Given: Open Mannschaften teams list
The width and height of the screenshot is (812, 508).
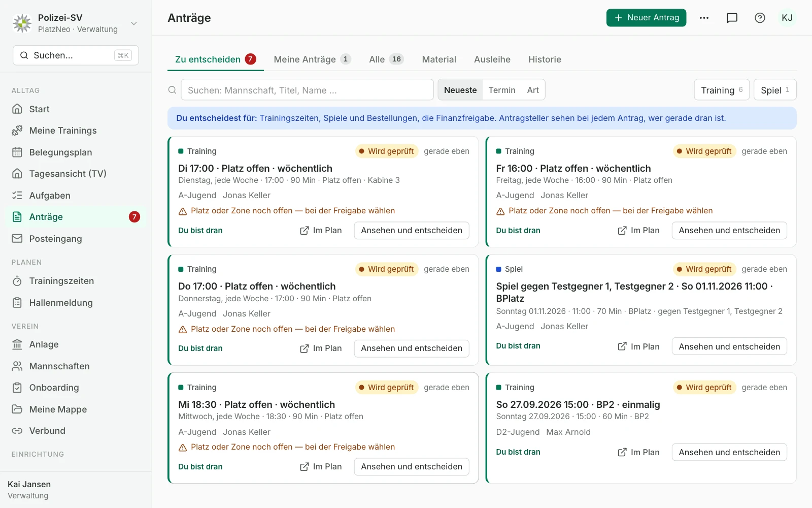Looking at the screenshot, I should pyautogui.click(x=76, y=366).
